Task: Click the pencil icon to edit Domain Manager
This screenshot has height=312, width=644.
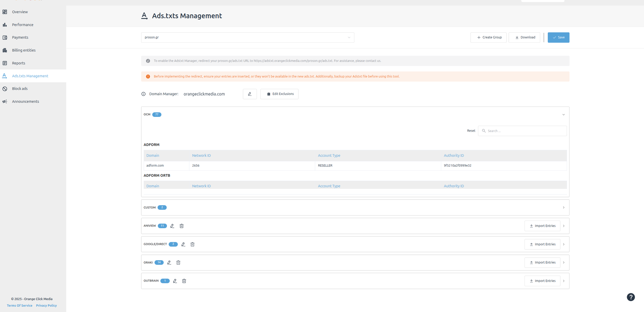Action: coord(250,94)
